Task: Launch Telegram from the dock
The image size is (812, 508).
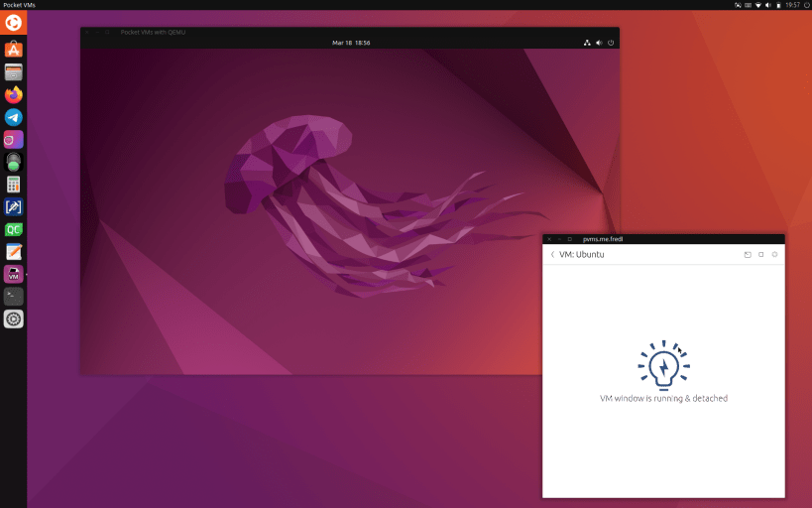Action: 14,117
